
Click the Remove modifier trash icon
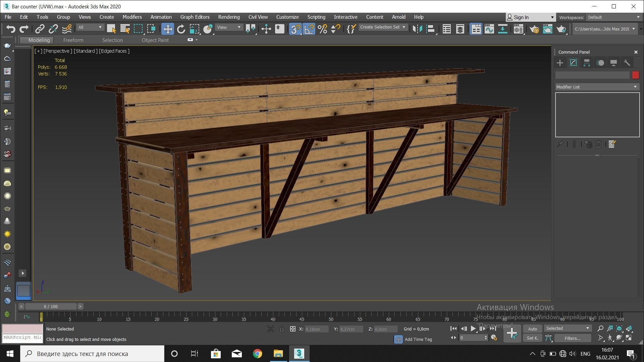pos(598,144)
